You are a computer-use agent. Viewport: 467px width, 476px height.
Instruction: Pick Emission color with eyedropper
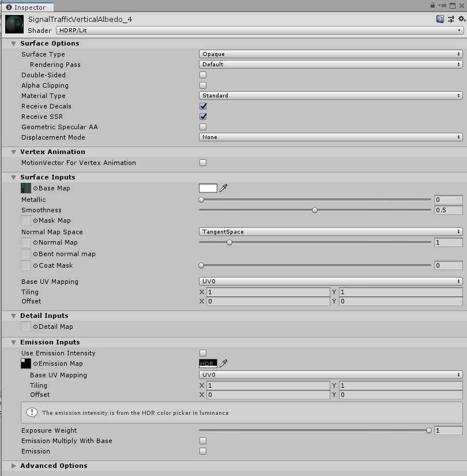pos(223,363)
